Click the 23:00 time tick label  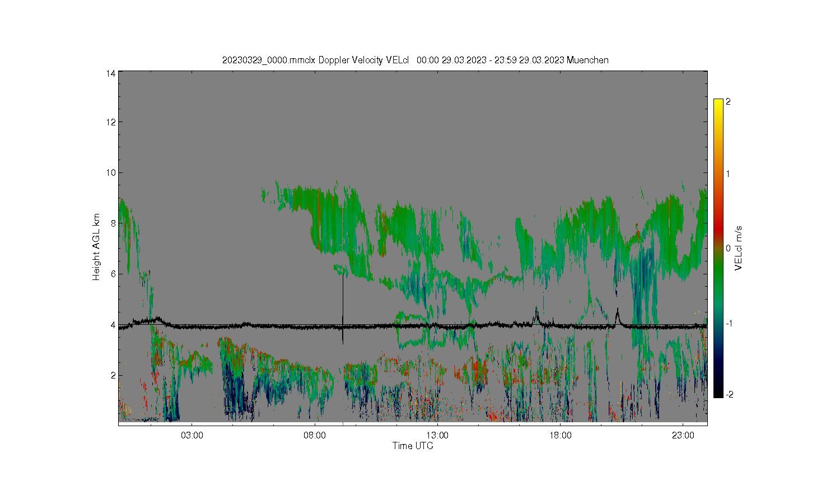683,435
